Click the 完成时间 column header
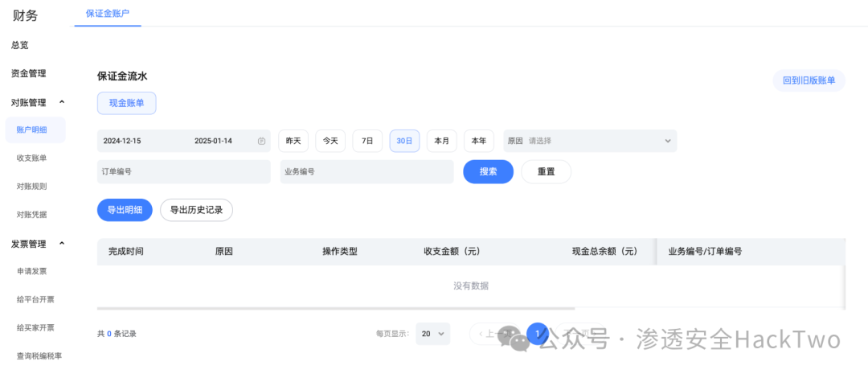The width and height of the screenshot is (868, 374). [x=126, y=252]
